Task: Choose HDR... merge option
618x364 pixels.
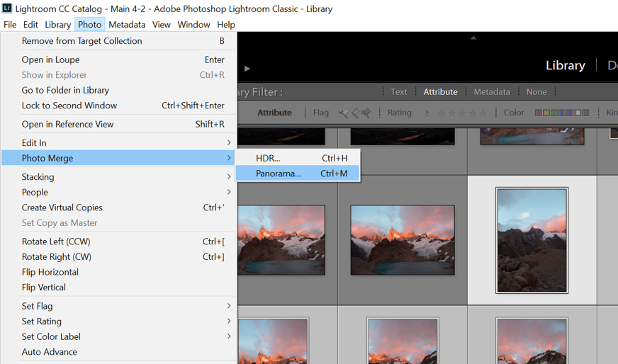Action: (x=298, y=158)
